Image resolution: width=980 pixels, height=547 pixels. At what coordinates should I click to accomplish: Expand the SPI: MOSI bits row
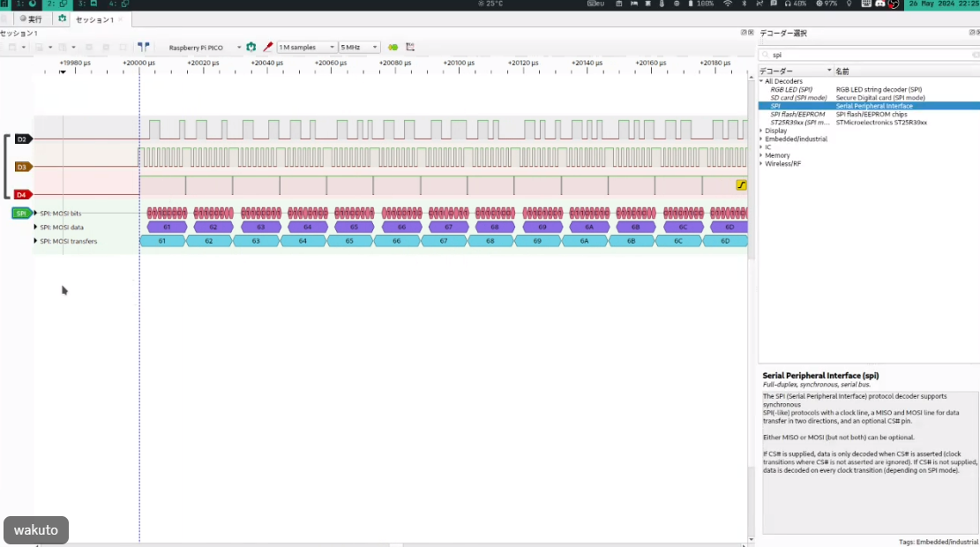[x=36, y=214]
